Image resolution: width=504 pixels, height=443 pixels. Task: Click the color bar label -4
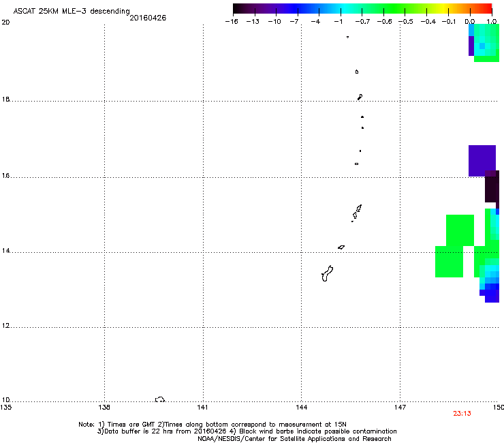coord(315,22)
